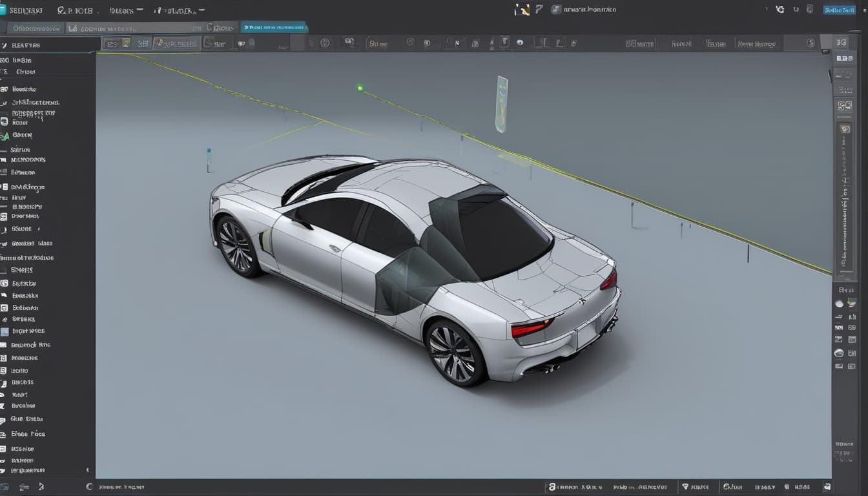Click the eye icon in the viewport toolbar

click(x=520, y=43)
